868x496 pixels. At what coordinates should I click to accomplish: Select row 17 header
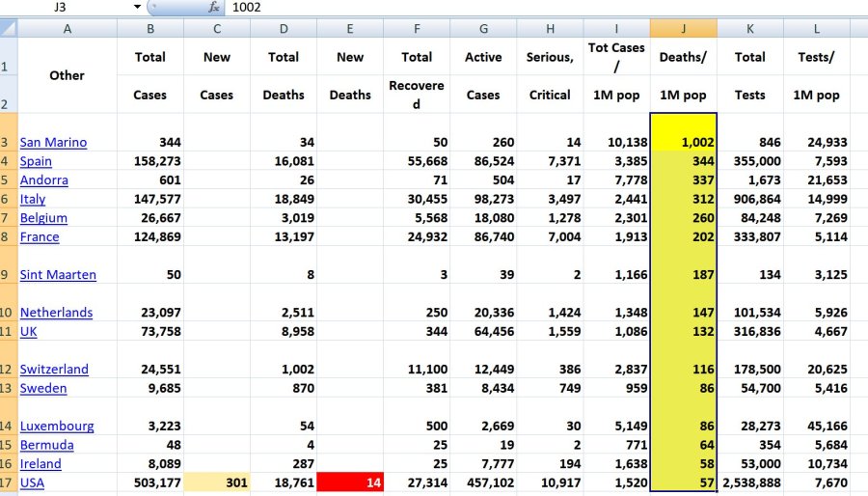8,482
